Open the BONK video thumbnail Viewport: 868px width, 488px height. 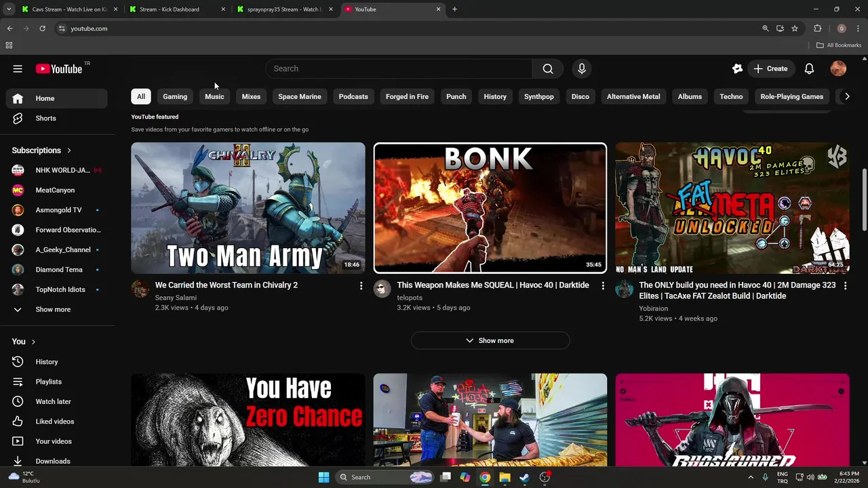click(490, 208)
